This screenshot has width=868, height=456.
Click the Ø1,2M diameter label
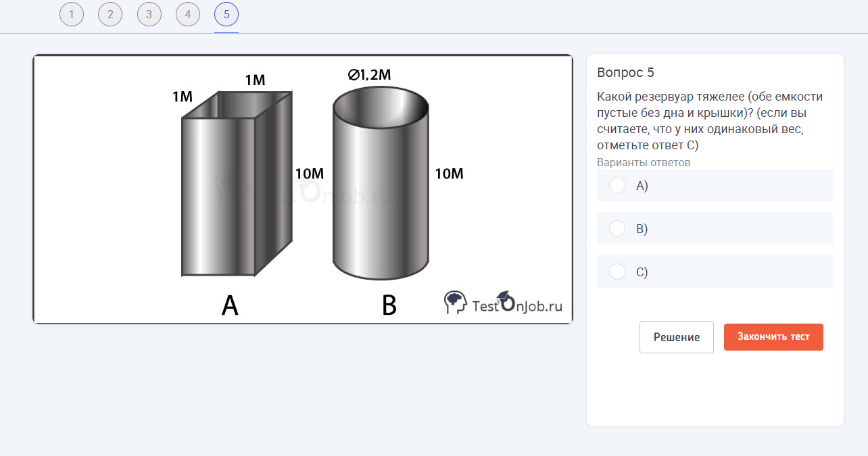370,75
